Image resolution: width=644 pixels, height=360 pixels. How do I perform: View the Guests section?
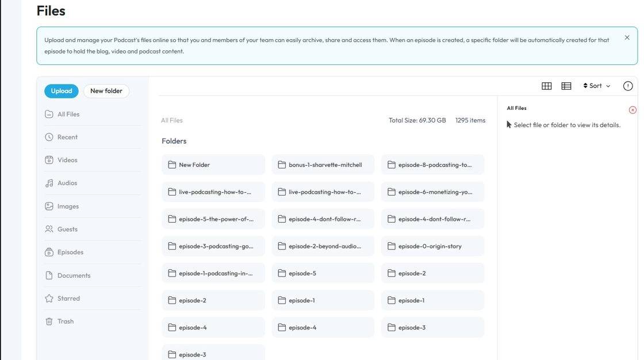point(67,229)
